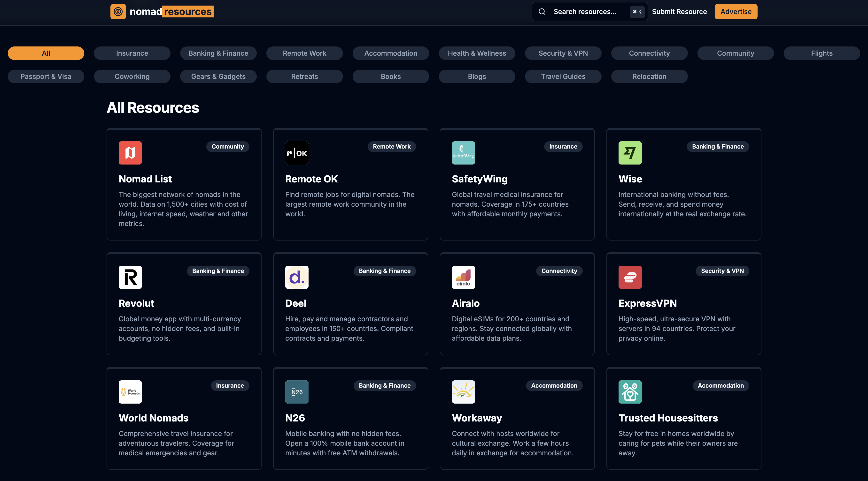Filter by Books category
868x481 pixels.
point(391,76)
